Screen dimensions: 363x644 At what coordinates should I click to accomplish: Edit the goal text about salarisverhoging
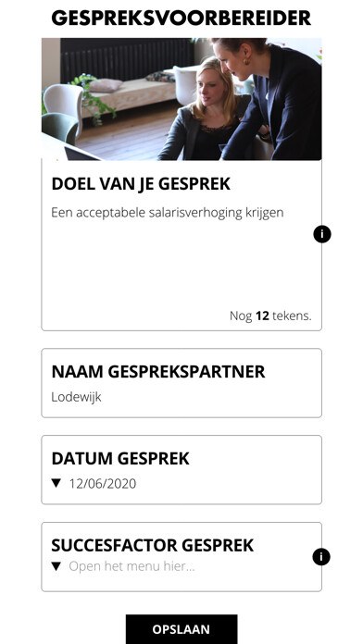coord(168,213)
